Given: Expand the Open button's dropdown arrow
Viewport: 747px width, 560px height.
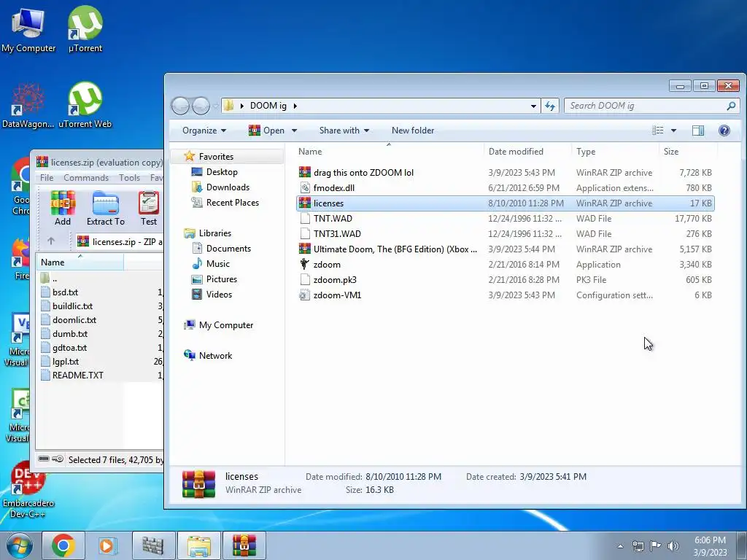Looking at the screenshot, I should (x=295, y=131).
